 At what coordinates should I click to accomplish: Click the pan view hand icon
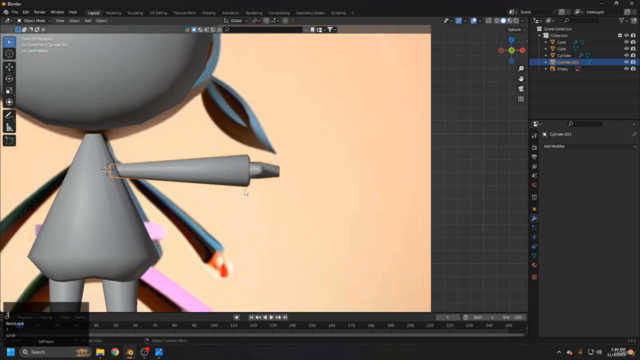(x=521, y=79)
